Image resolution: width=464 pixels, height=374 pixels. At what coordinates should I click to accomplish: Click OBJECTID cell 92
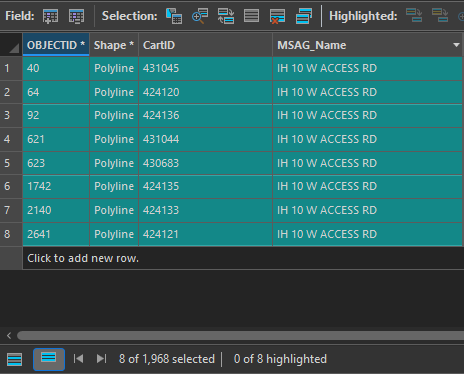pyautogui.click(x=56, y=115)
